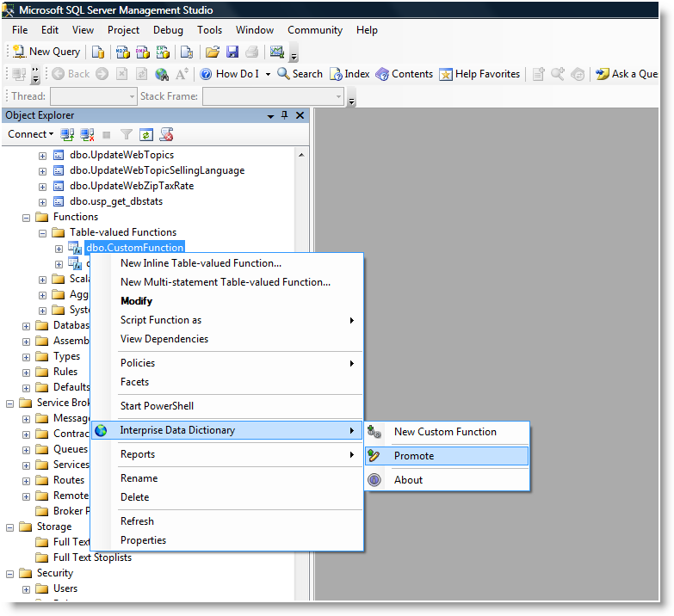Viewport: 674px width, 616px height.
Task: Expand the dbo.UpdateWebTopics tree node
Action: click(42, 155)
